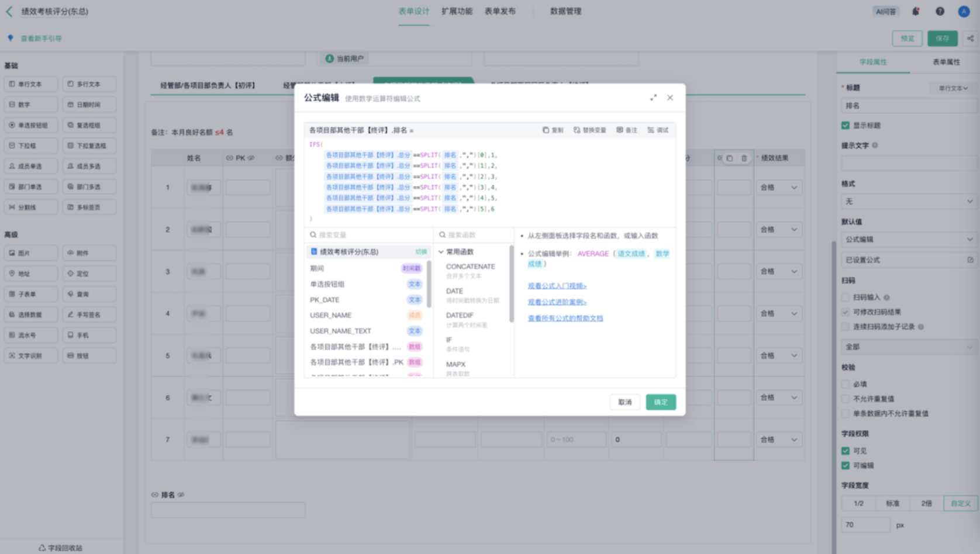The height and width of the screenshot is (554, 980).
Task: Toggle the 可修改扫码结果 checkbox
Action: [x=846, y=311]
